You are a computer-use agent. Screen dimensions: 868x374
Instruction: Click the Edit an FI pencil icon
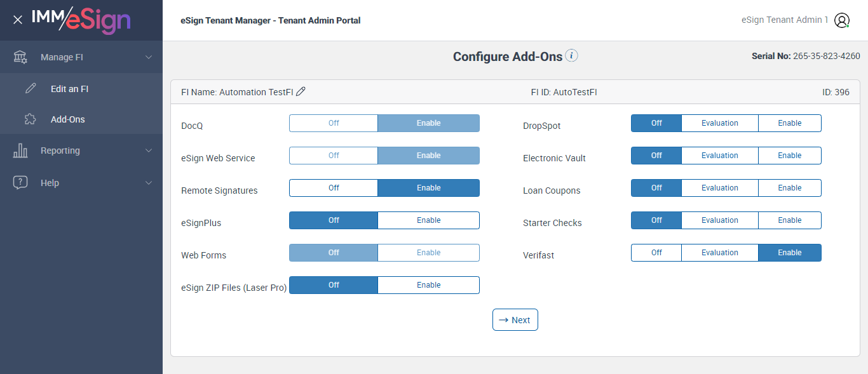(x=31, y=89)
